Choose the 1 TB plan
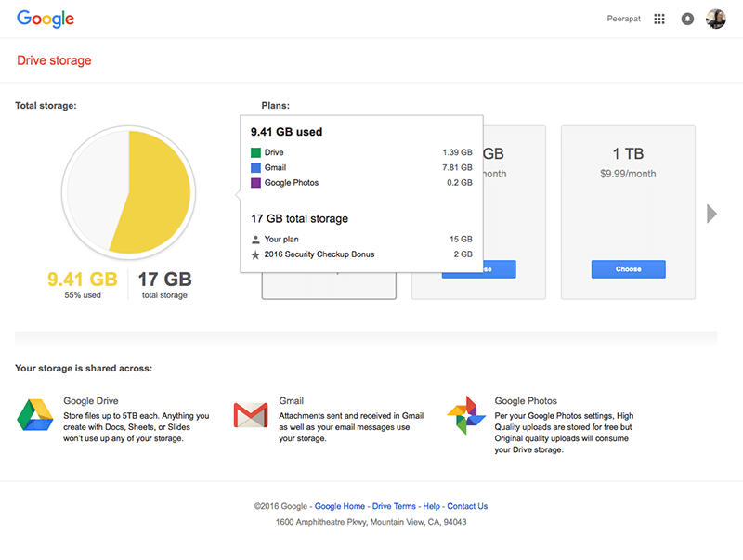This screenshot has height=560, width=743. pos(629,269)
